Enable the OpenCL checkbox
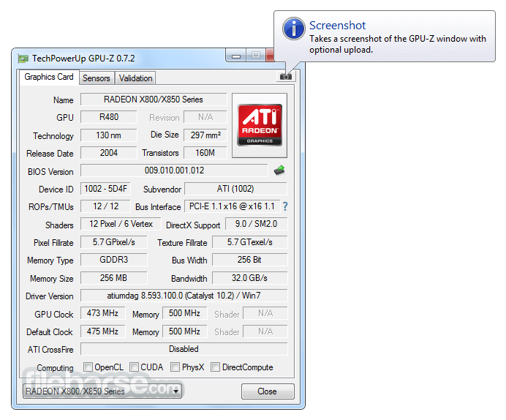 88,367
